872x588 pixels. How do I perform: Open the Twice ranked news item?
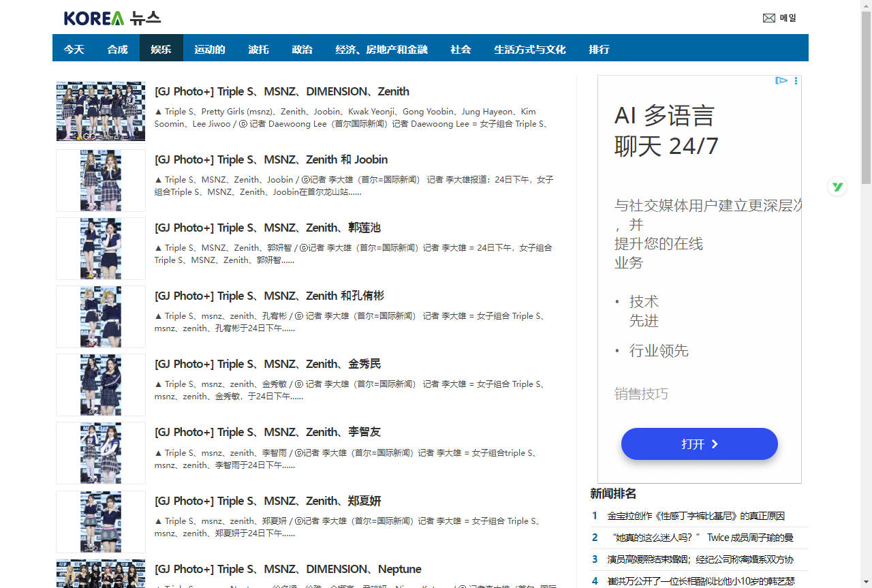tap(700, 538)
